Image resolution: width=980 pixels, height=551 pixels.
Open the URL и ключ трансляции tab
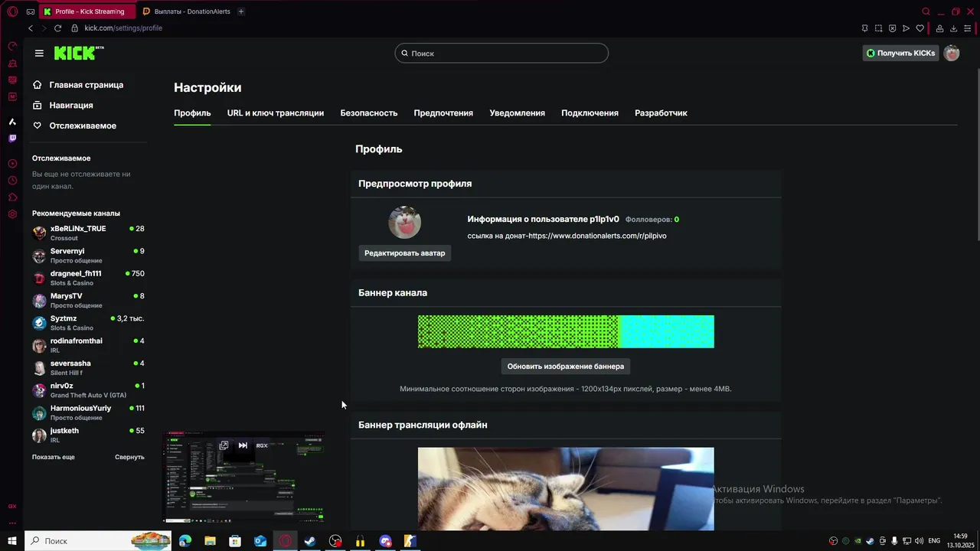276,112
